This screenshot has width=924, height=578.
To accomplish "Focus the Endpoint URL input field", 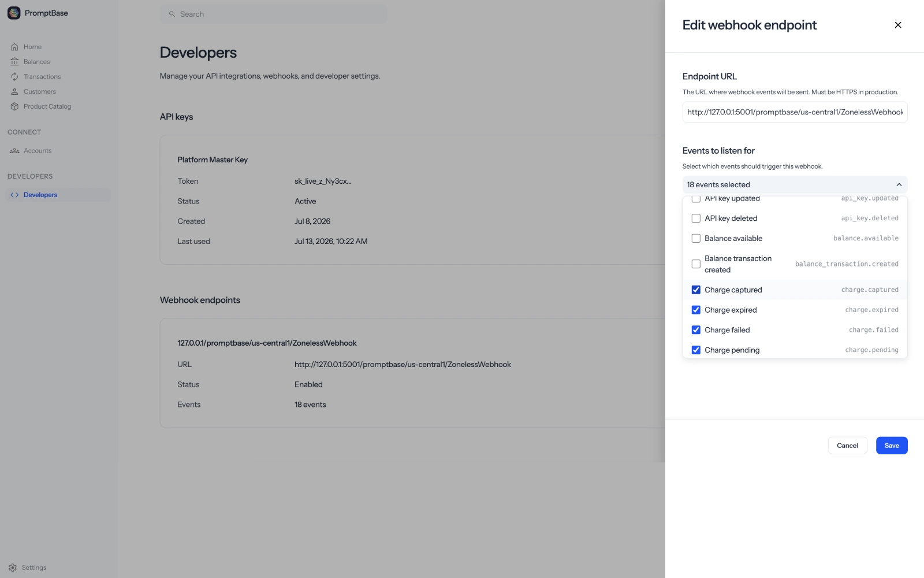I will 795,112.
